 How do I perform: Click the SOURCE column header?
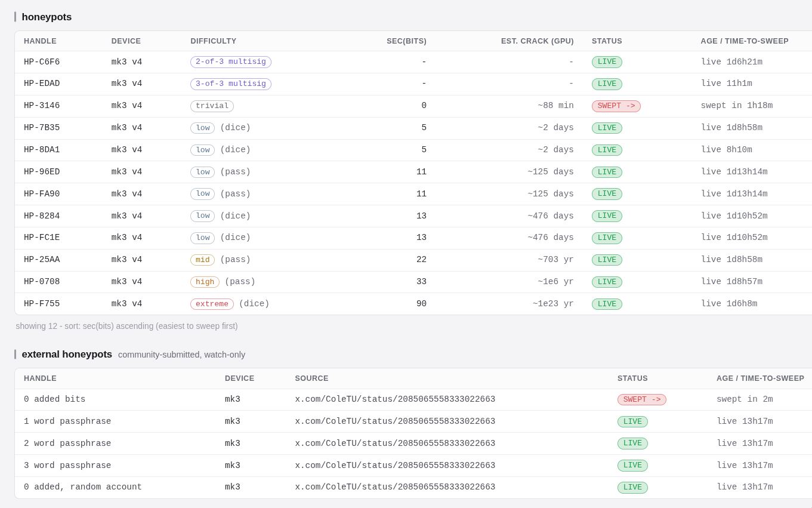click(x=311, y=378)
